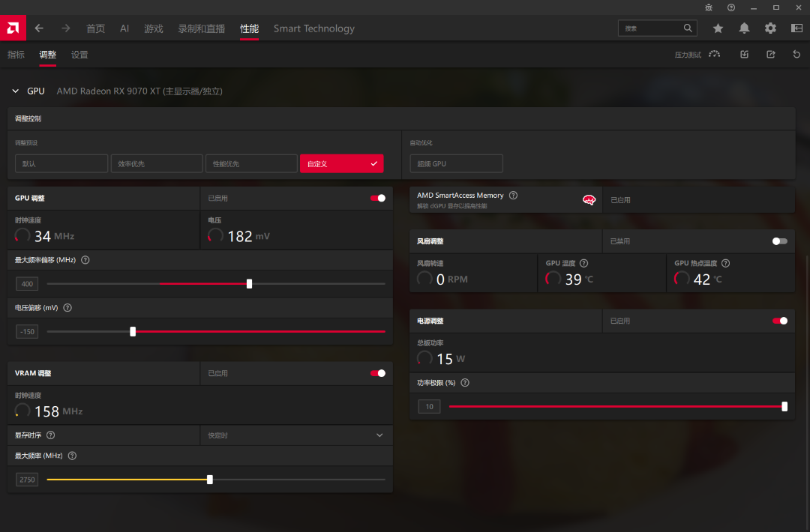
Task: Click the search input field
Action: 651,28
